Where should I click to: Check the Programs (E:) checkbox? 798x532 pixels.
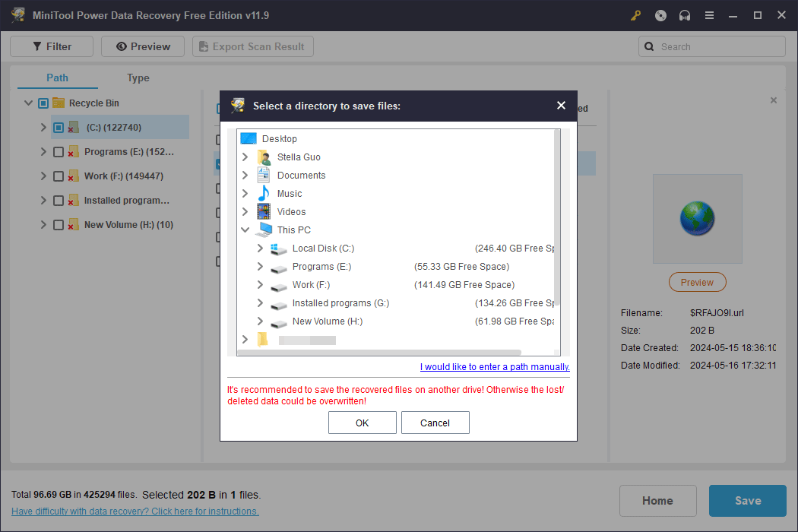coord(59,152)
